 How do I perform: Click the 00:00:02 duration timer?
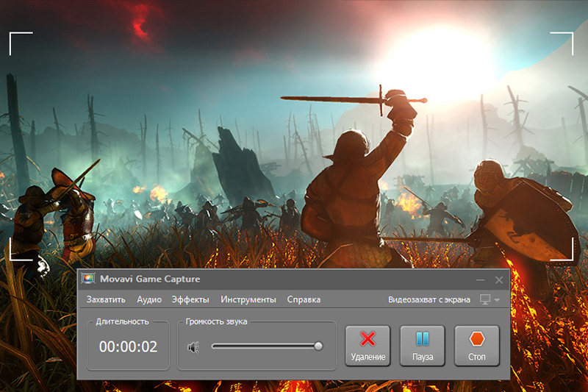coord(128,346)
